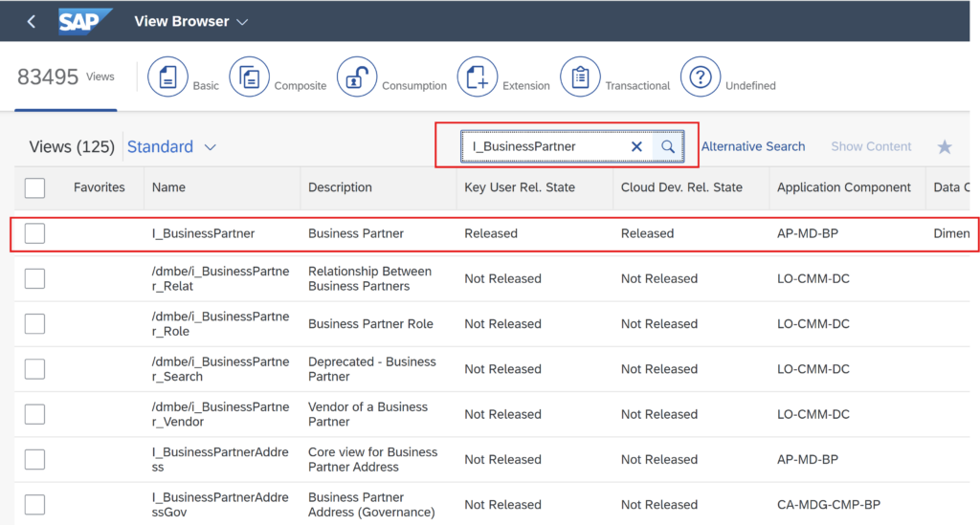Filter by Composite views icon
The width and height of the screenshot is (980, 525).
(x=250, y=77)
